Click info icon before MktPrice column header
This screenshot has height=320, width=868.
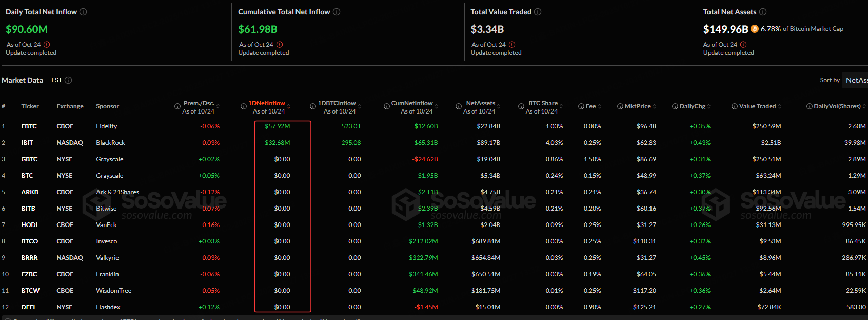coord(620,106)
